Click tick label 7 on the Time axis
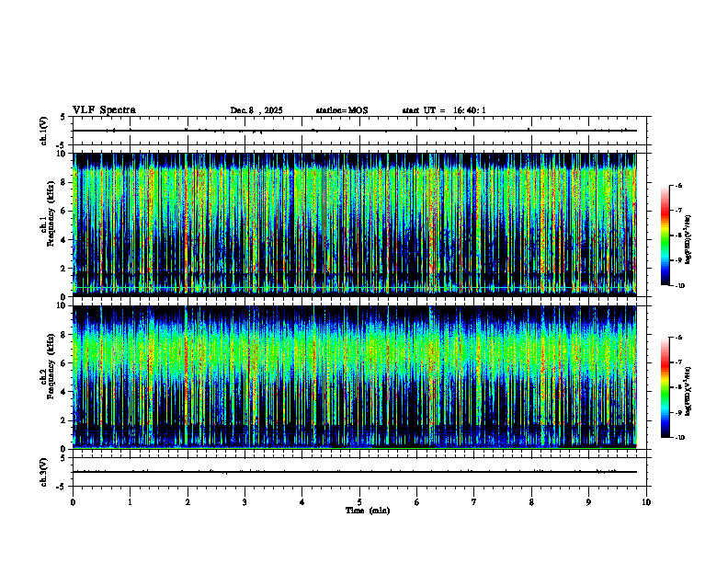The image size is (728, 563). (x=474, y=502)
